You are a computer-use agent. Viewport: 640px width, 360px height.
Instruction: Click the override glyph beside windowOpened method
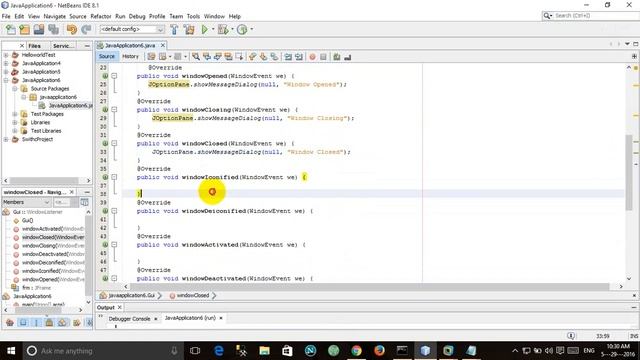click(105, 76)
